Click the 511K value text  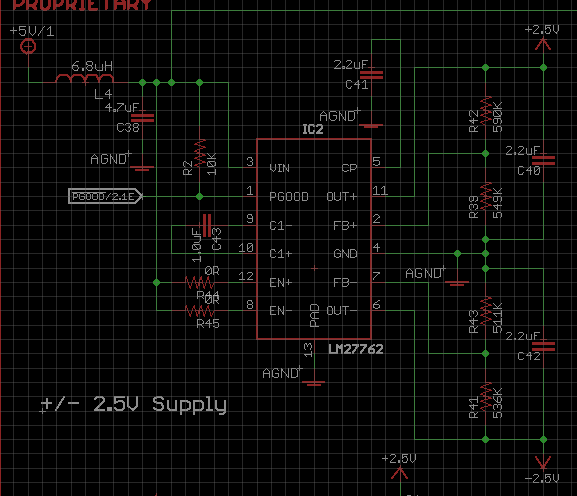pyautogui.click(x=498, y=318)
